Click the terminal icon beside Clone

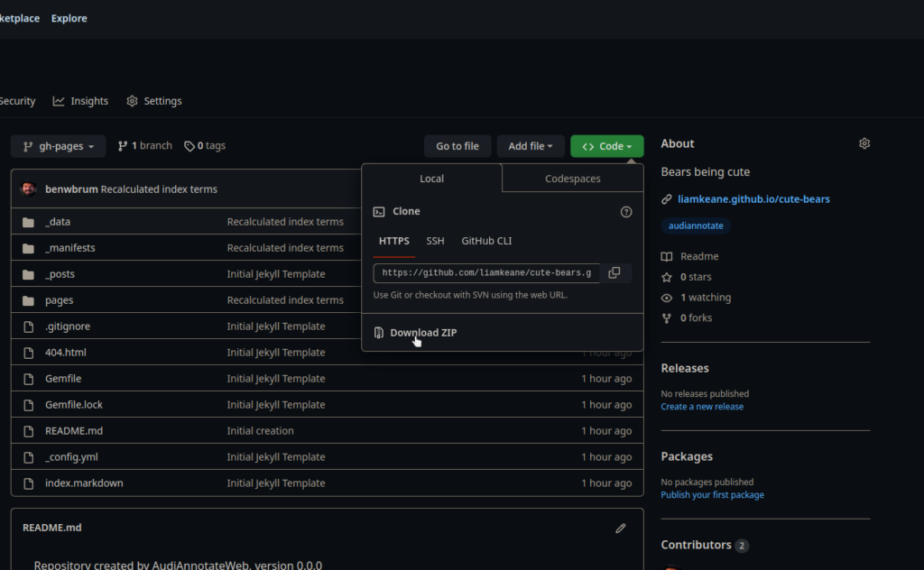(x=379, y=211)
